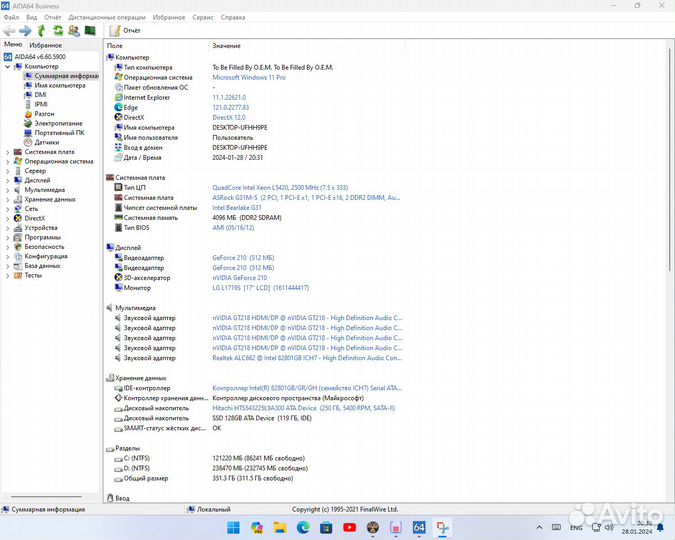Expand the Сервер tree node
The height and width of the screenshot is (540, 675).
pos(7,171)
